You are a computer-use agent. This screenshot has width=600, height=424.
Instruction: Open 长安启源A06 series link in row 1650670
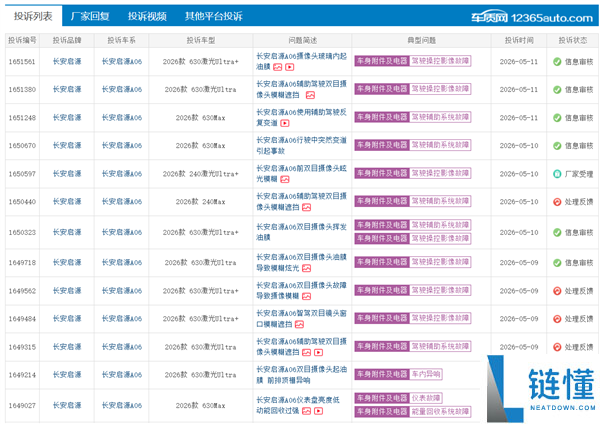(122, 145)
